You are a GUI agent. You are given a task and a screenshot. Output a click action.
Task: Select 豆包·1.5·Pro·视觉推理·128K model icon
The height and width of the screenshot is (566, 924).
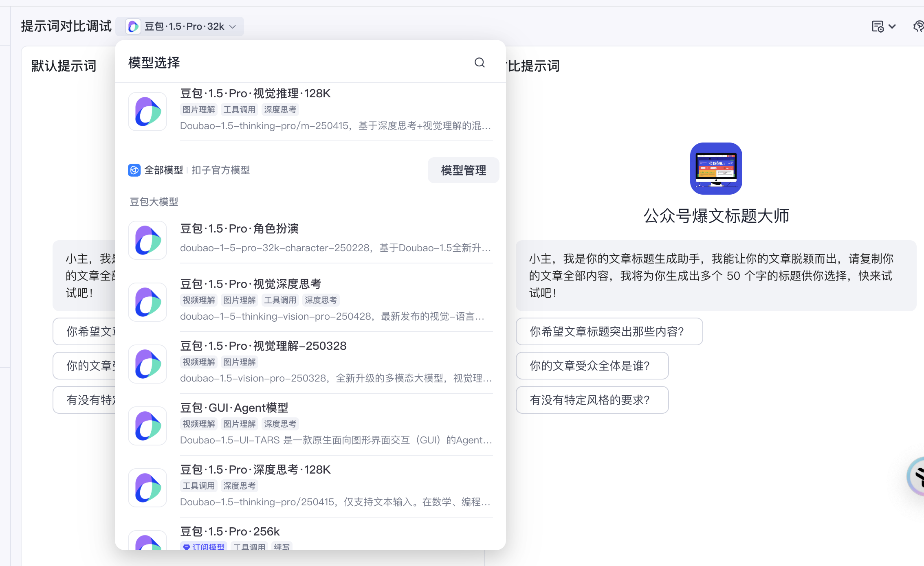(147, 111)
